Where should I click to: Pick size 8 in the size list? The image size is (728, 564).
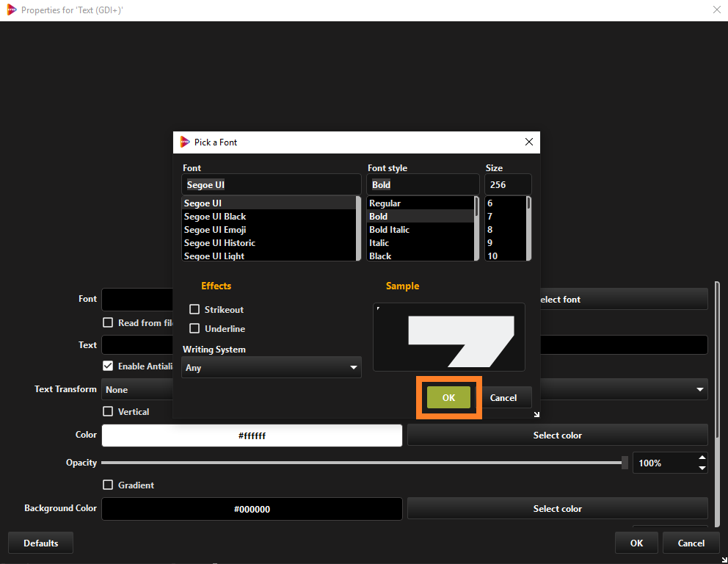click(x=505, y=230)
